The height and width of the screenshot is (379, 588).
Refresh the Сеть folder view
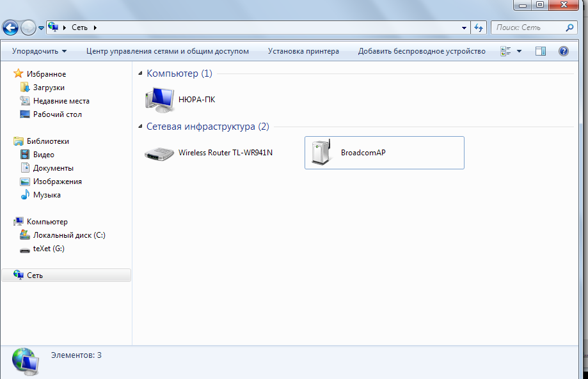[x=479, y=27]
